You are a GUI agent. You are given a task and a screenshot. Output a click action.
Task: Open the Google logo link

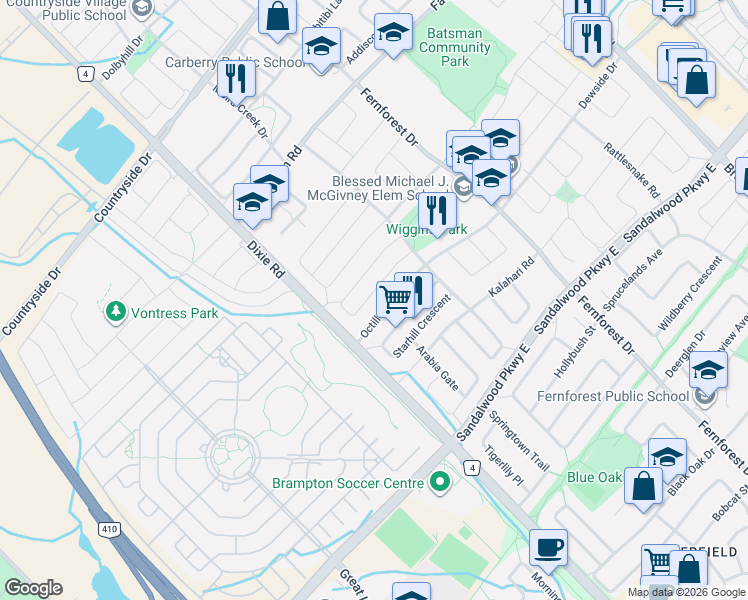tap(33, 588)
